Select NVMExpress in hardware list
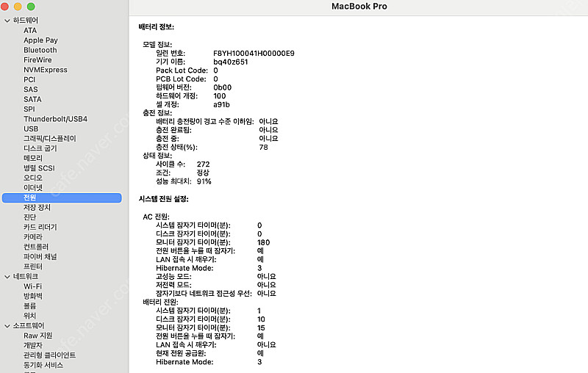Viewport: 588px width, 373px height. pyautogui.click(x=46, y=70)
